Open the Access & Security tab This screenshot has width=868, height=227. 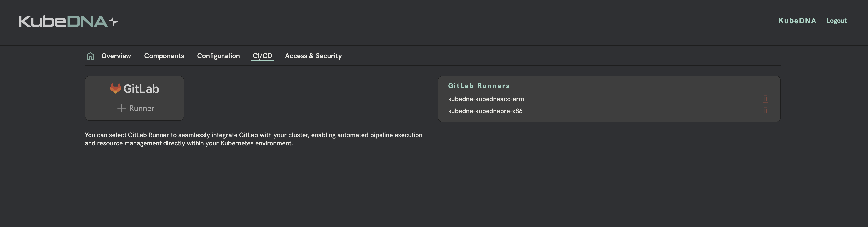(313, 56)
